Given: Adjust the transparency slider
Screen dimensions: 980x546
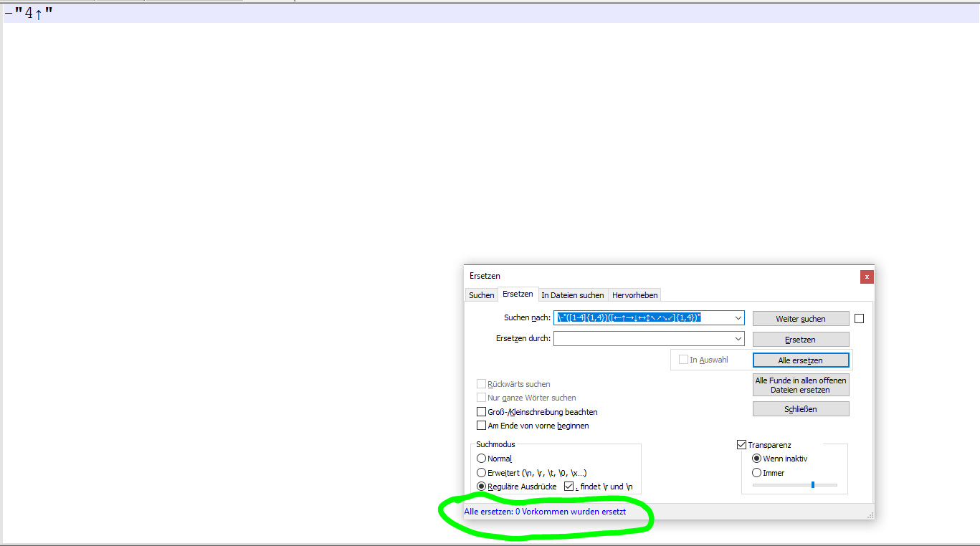Looking at the screenshot, I should click(812, 484).
